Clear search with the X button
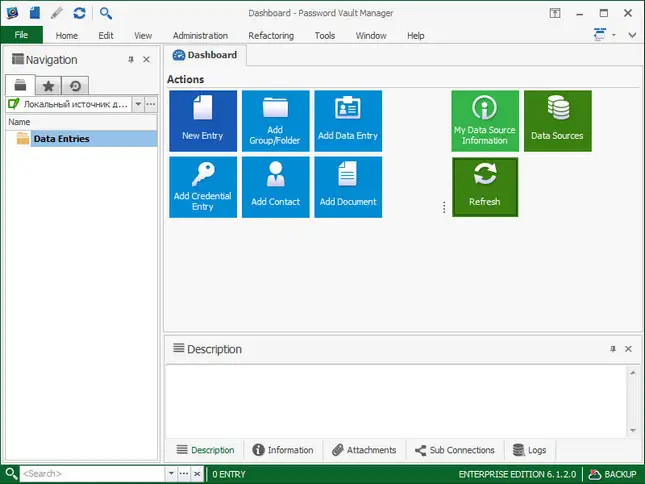645x484 pixels. click(197, 474)
